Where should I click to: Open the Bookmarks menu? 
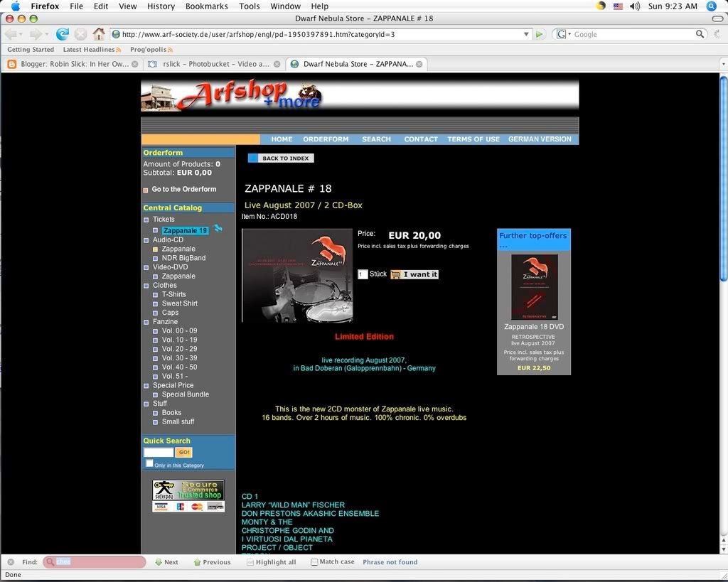(x=207, y=6)
